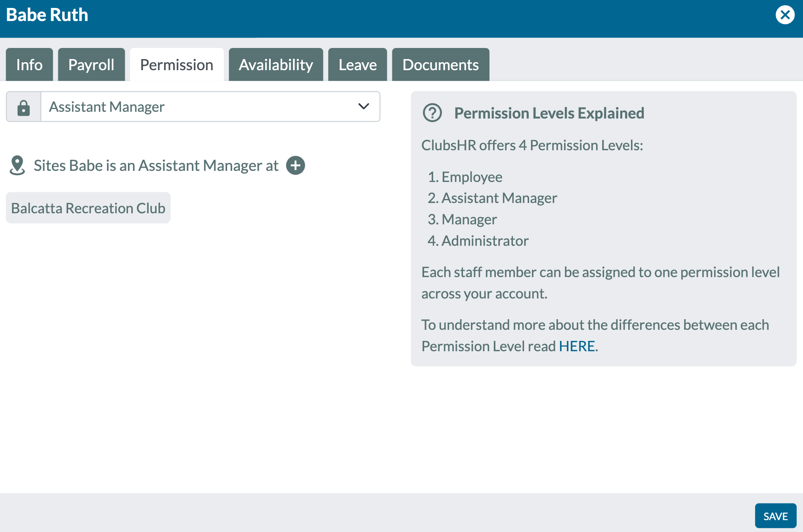Click the Administrator list entry
The height and width of the screenshot is (532, 803).
coord(478,241)
